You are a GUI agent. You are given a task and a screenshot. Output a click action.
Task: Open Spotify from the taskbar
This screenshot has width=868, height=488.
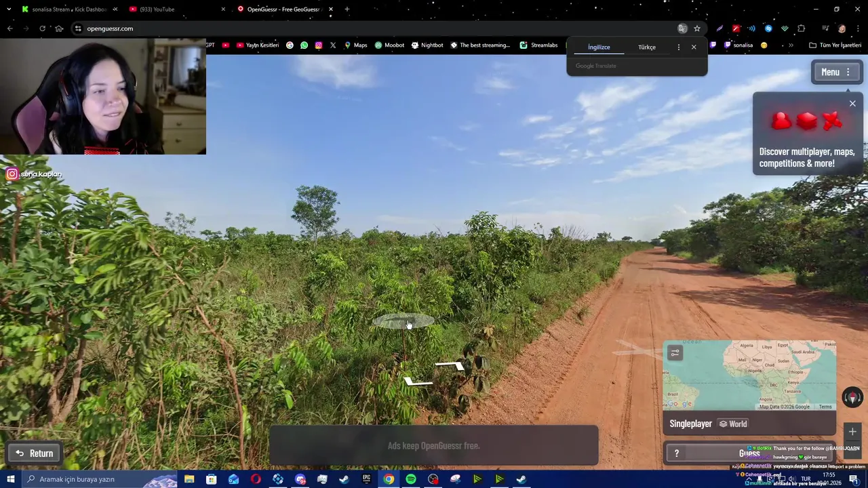[x=411, y=479]
